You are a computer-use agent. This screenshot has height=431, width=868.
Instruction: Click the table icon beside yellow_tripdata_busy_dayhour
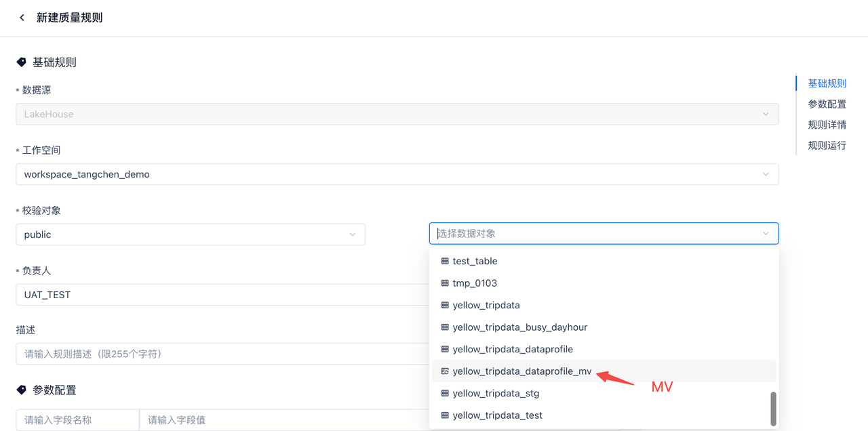pos(445,327)
